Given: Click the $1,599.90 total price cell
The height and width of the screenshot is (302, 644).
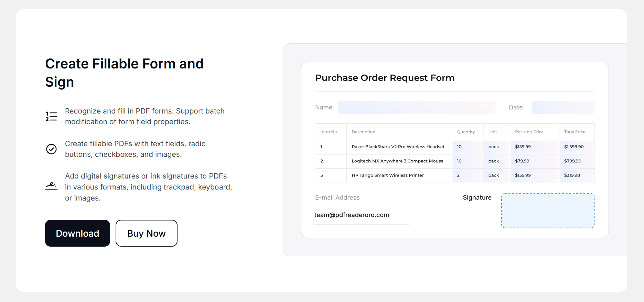Looking at the screenshot, I should point(577,147).
